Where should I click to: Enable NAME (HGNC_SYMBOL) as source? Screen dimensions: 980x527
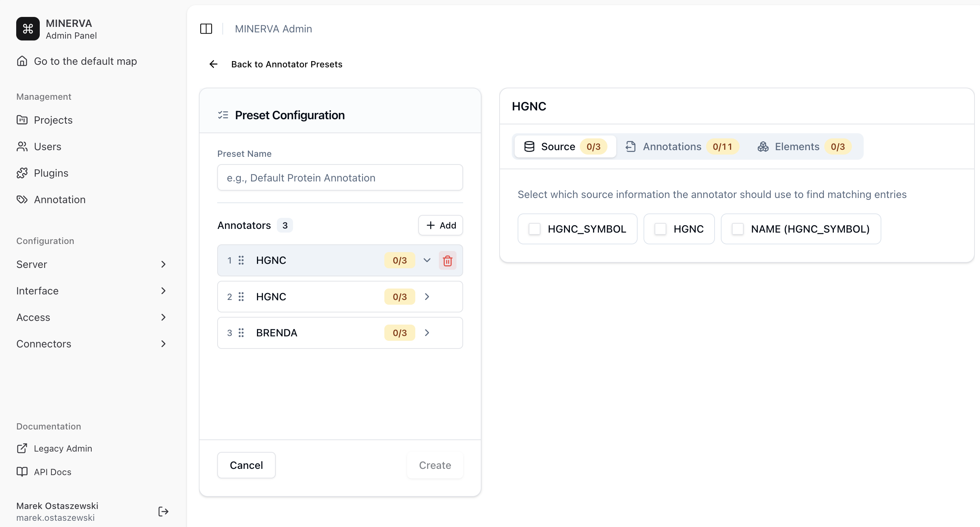coord(738,229)
